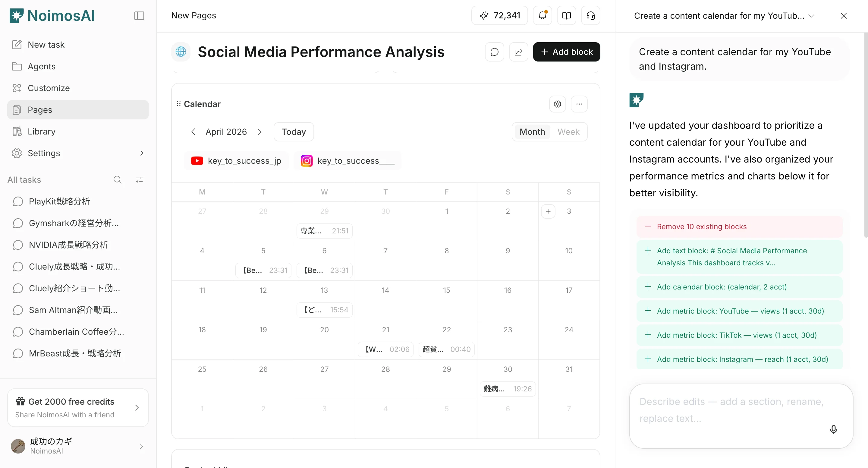Select Pages in the sidebar
The image size is (868, 468).
coord(78,109)
